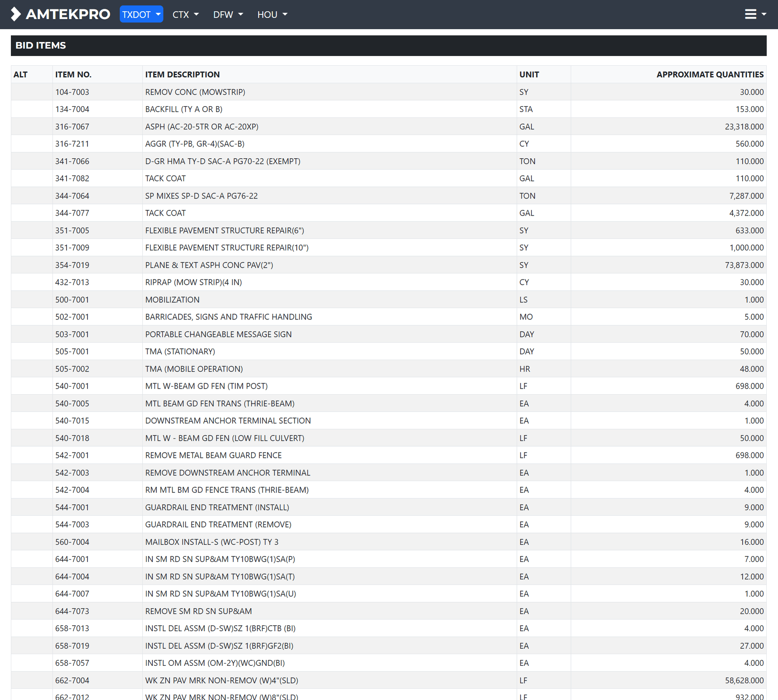Click the ALT column header
This screenshot has width=778, height=700.
tap(21, 74)
